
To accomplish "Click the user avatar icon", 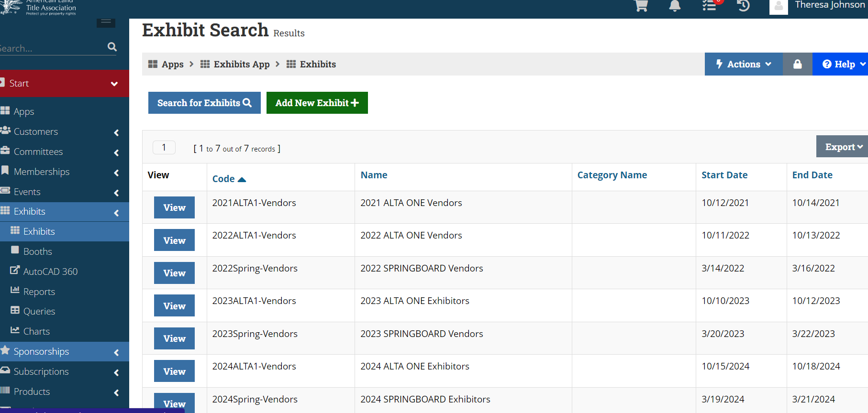I will click(x=779, y=7).
